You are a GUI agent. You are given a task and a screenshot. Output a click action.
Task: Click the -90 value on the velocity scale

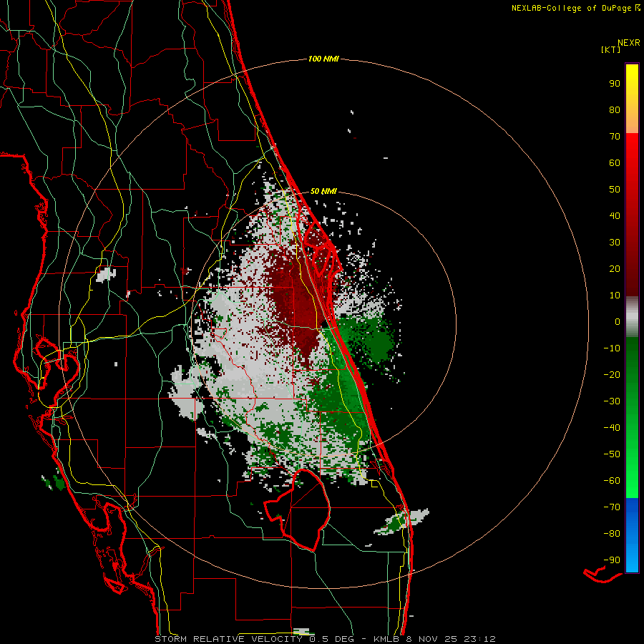coord(612,560)
